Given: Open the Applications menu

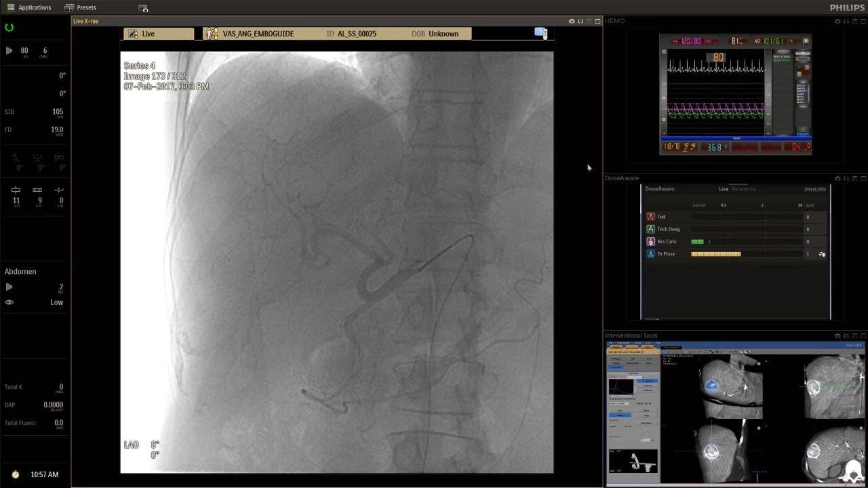Looking at the screenshot, I should (x=28, y=7).
